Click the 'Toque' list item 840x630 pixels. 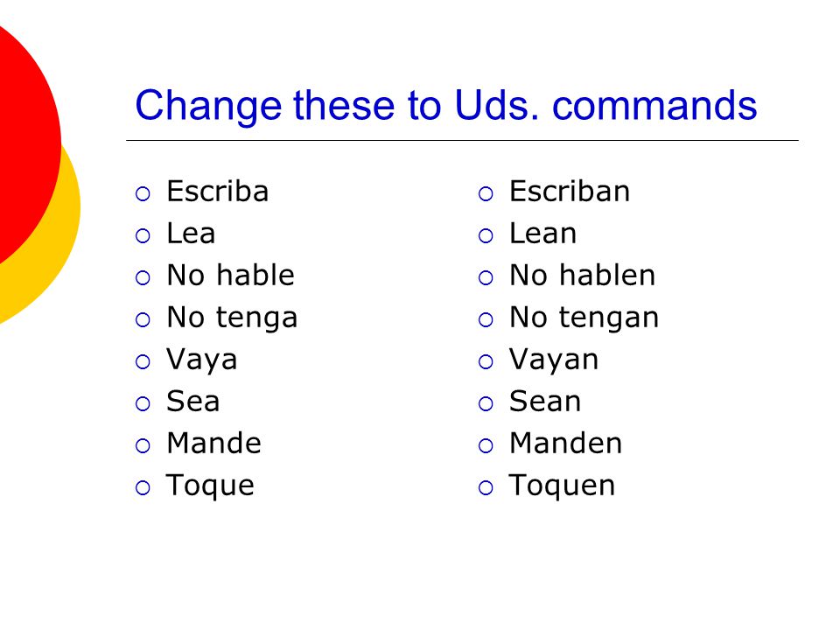pyautogui.click(x=210, y=486)
